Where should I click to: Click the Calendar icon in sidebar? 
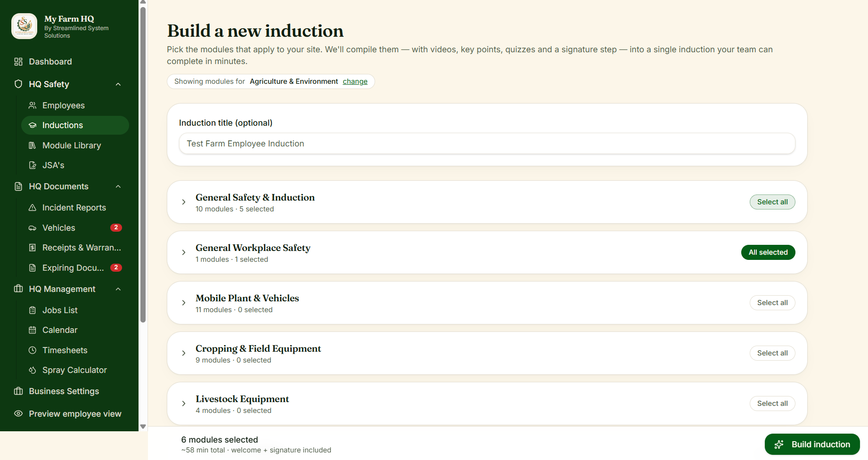33,330
